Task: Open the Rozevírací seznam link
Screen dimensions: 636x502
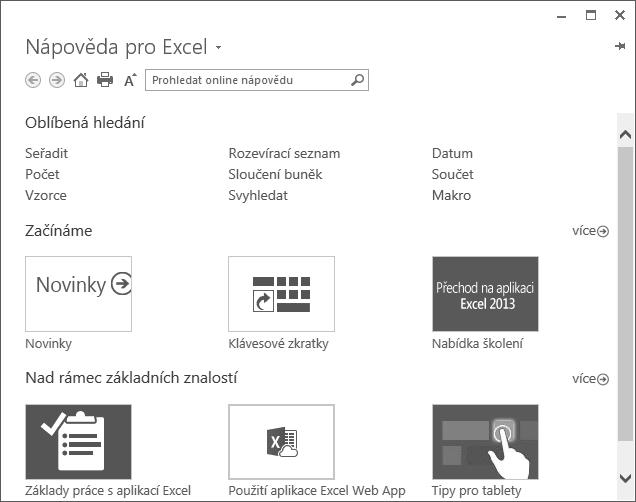Action: 284,153
